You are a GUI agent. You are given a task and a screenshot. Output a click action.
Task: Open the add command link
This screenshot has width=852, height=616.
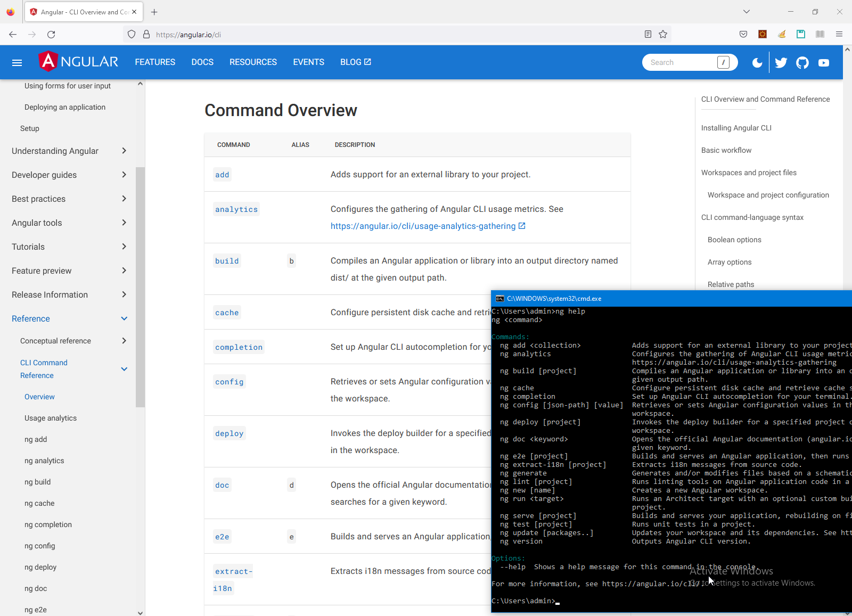click(222, 175)
